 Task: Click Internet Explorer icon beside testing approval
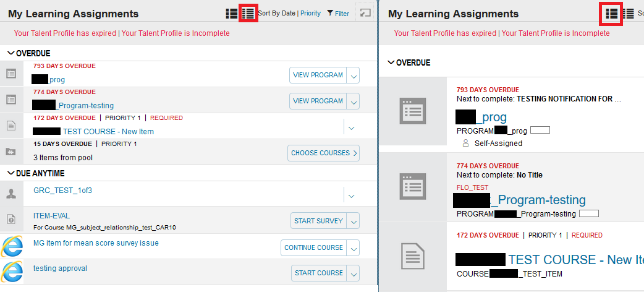[12, 272]
